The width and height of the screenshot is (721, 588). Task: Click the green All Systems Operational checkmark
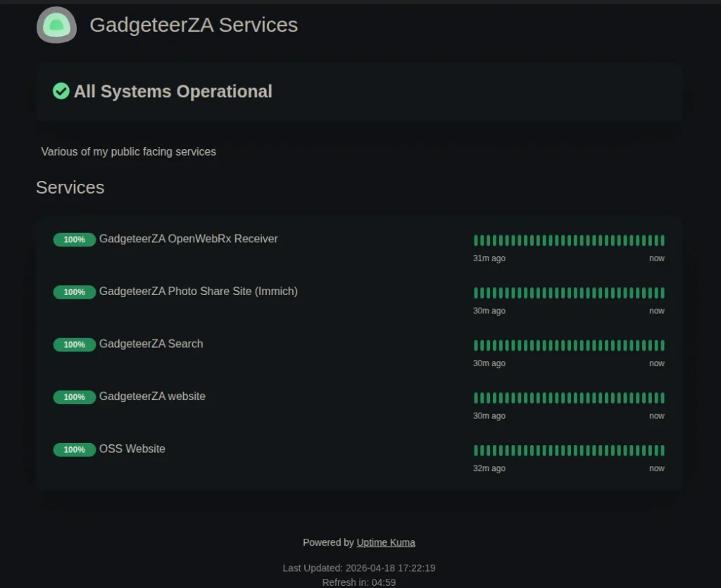tap(61, 91)
